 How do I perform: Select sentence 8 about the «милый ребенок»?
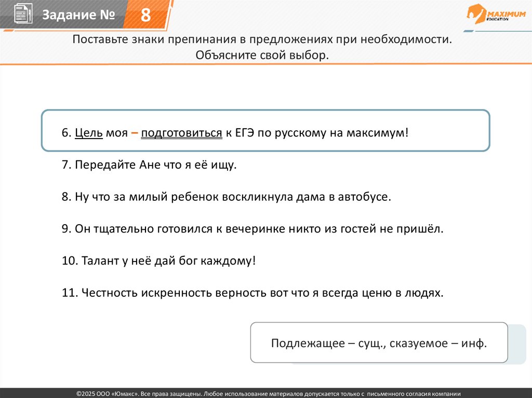tap(225, 198)
